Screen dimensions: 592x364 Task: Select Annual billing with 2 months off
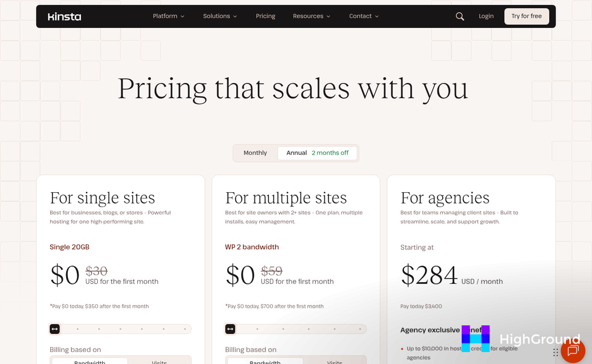(317, 152)
